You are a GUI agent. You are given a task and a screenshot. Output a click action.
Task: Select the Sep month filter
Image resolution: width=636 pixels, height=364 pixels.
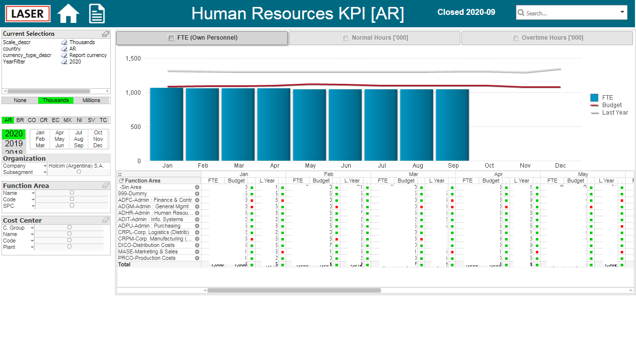point(79,145)
